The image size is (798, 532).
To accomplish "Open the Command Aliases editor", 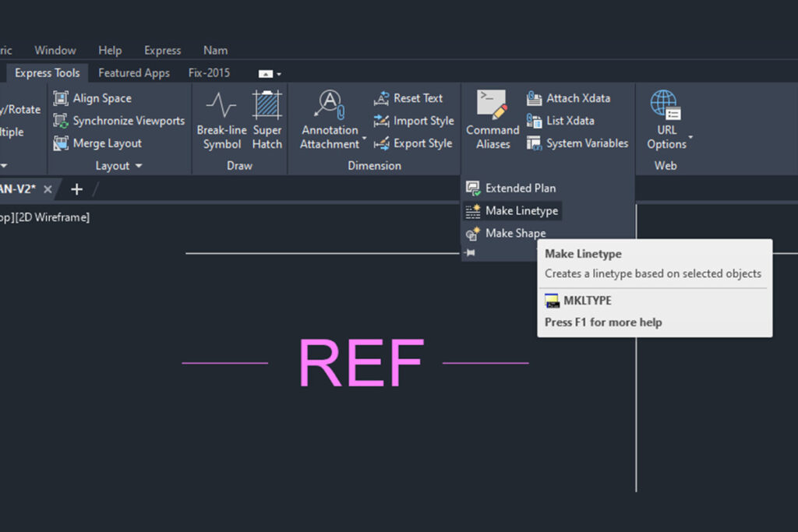I will [x=493, y=119].
